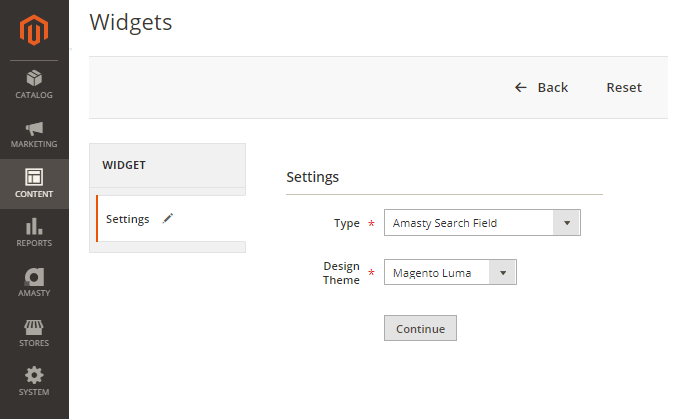Select the Settings tab in Widget panel

click(x=128, y=219)
